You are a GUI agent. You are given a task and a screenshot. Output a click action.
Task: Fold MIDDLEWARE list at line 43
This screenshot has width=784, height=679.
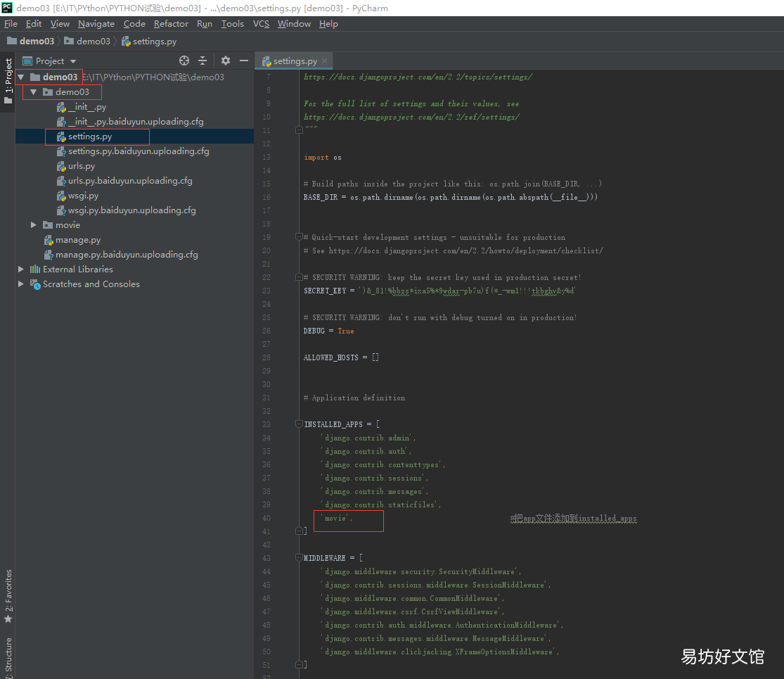click(299, 557)
